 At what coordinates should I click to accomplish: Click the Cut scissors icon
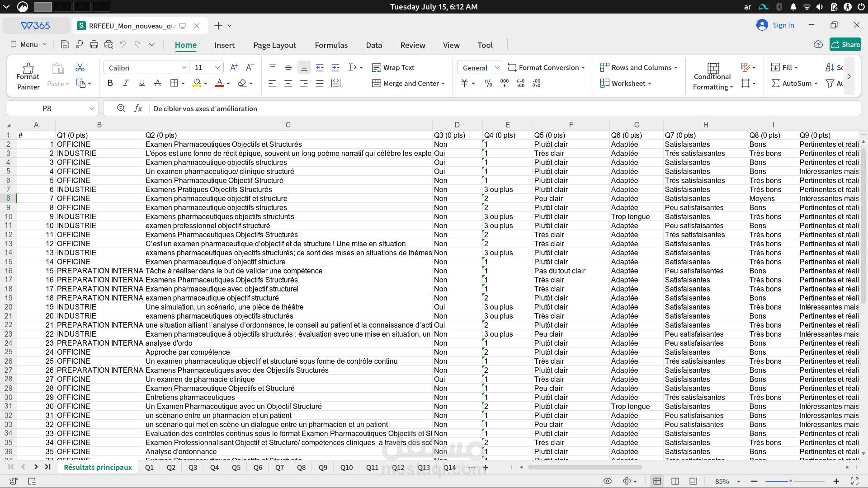(80, 67)
